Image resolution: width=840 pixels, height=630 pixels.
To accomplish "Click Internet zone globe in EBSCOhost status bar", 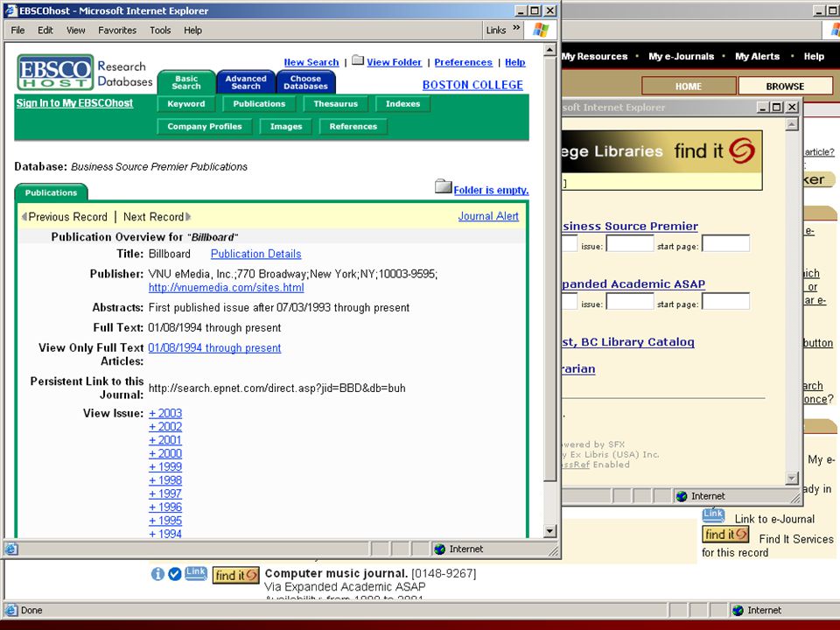I will coord(440,549).
